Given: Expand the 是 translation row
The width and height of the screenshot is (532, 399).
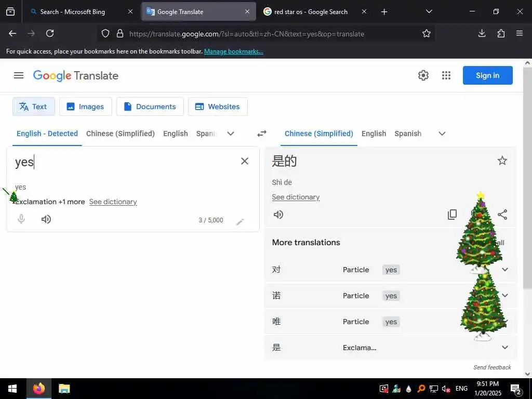Looking at the screenshot, I should [x=505, y=348].
